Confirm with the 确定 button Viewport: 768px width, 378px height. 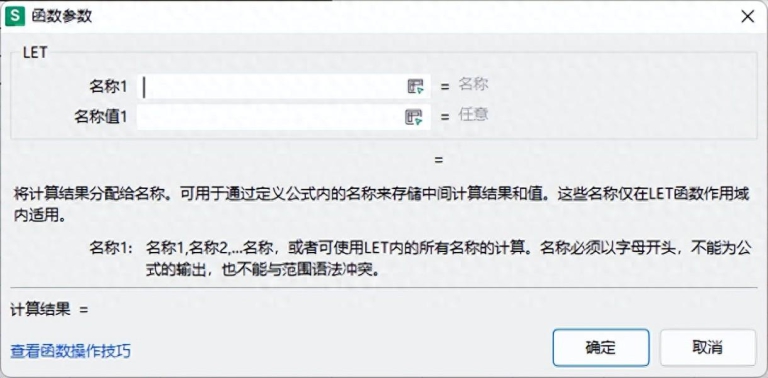click(x=601, y=347)
